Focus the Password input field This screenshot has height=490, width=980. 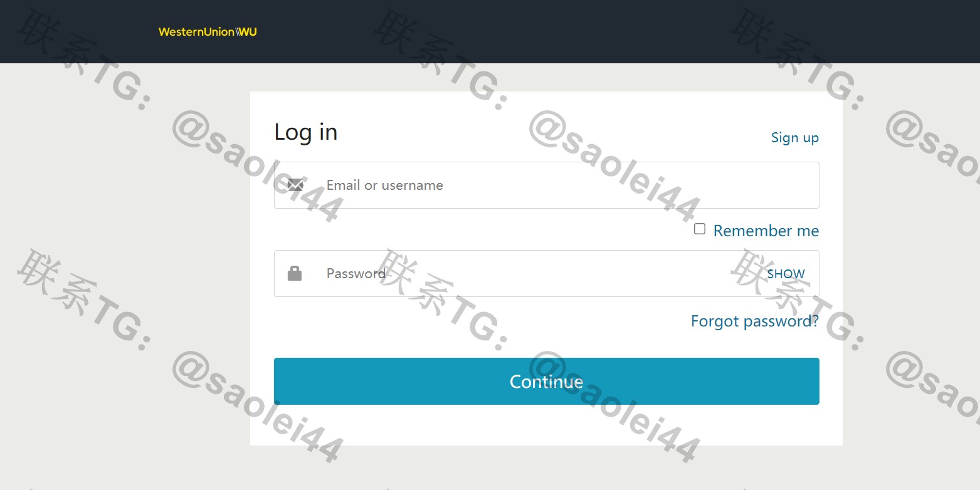[547, 273]
